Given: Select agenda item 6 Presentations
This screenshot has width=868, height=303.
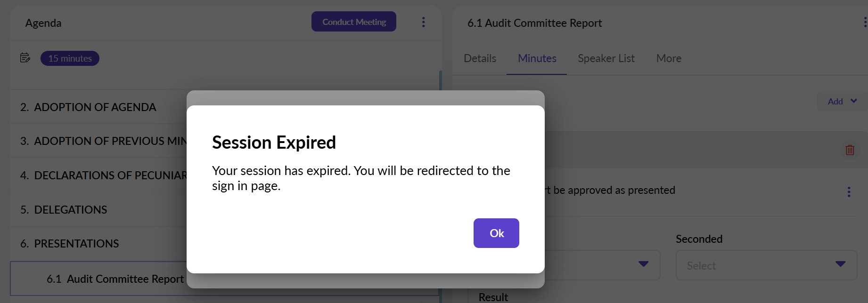Looking at the screenshot, I should click(76, 243).
